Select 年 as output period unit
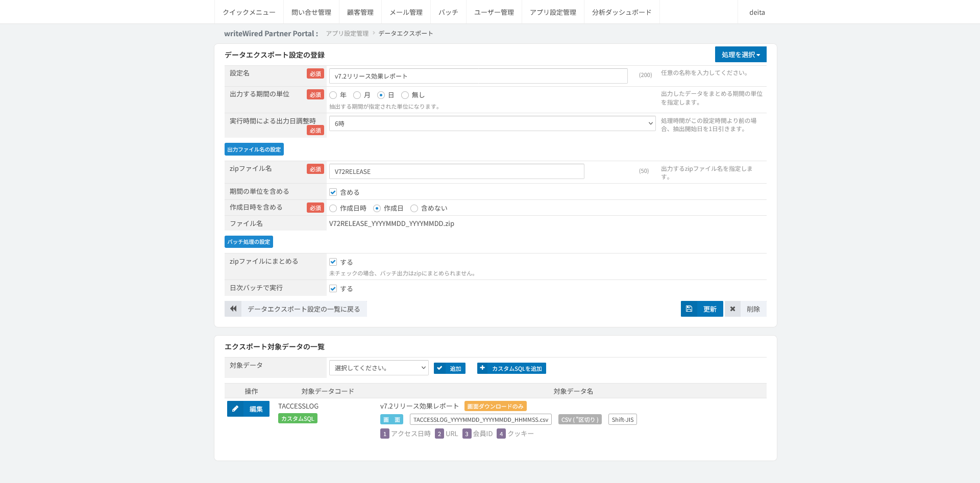Viewport: 980px width, 483px height. [333, 95]
